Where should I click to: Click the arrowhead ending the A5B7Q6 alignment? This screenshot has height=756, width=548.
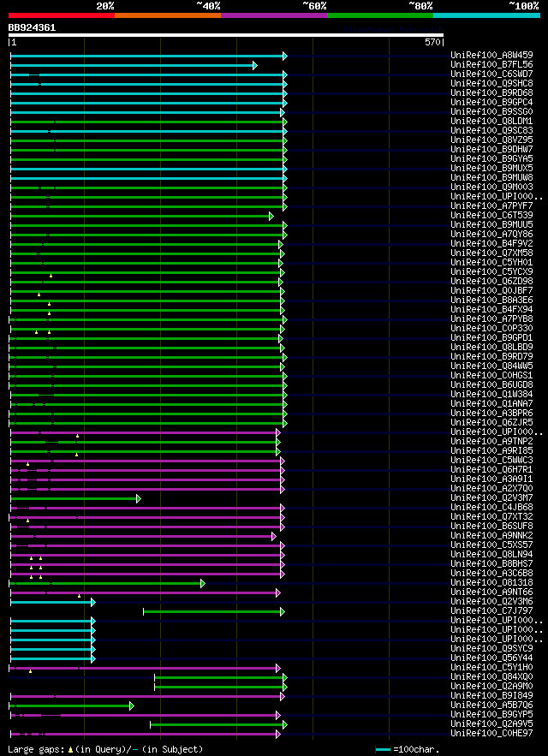(132, 706)
